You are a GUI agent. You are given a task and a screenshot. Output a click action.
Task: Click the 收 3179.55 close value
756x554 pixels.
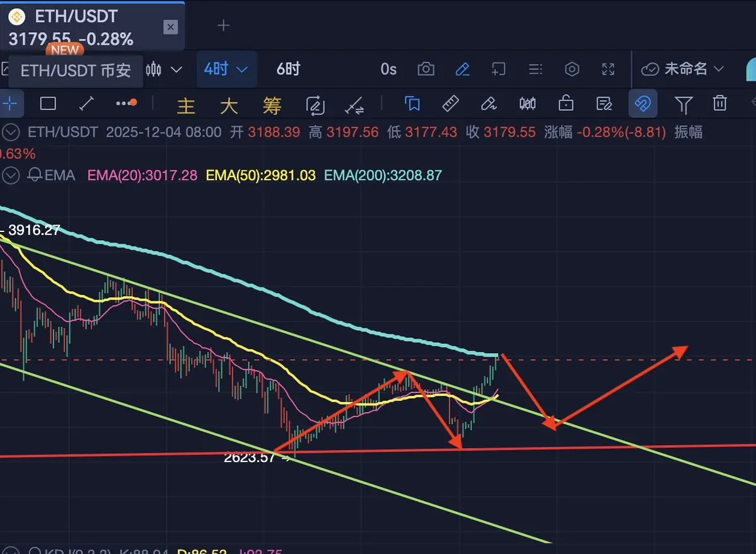coord(501,132)
